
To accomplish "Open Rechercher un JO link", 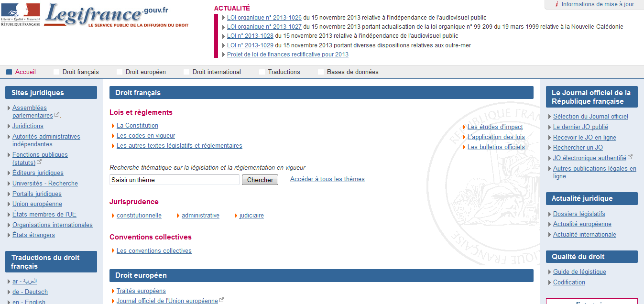I will point(578,148).
